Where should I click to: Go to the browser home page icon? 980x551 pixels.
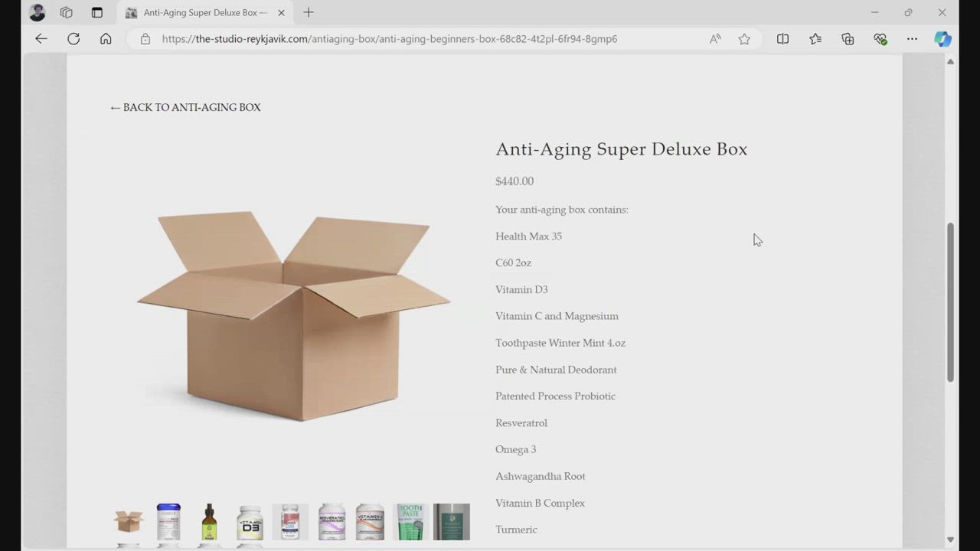[106, 39]
